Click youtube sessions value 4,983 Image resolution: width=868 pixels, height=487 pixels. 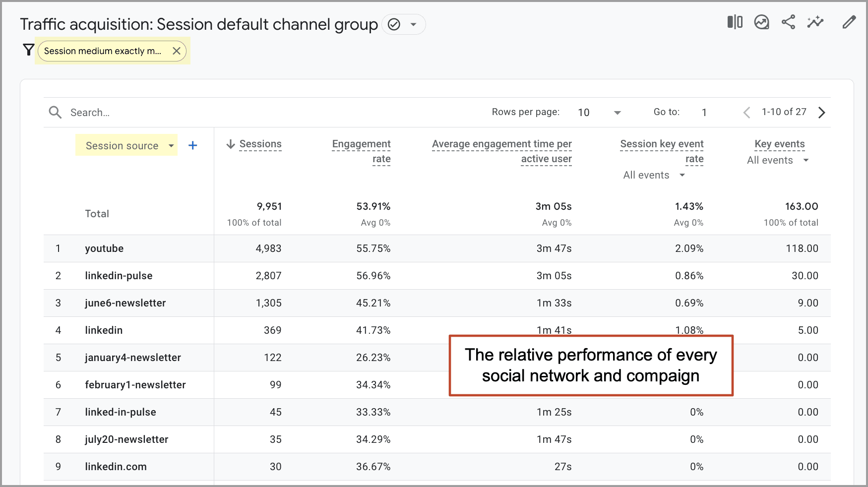pos(268,248)
